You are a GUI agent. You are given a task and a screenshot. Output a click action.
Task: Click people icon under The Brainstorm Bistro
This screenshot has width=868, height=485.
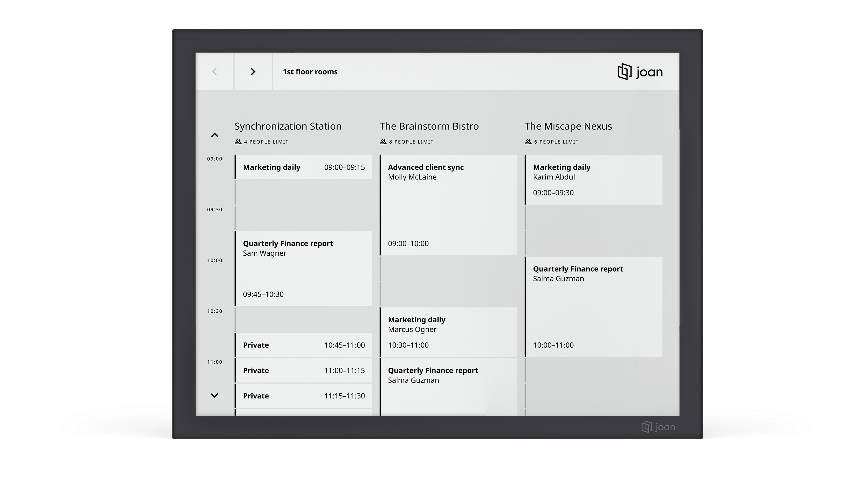[x=383, y=142]
